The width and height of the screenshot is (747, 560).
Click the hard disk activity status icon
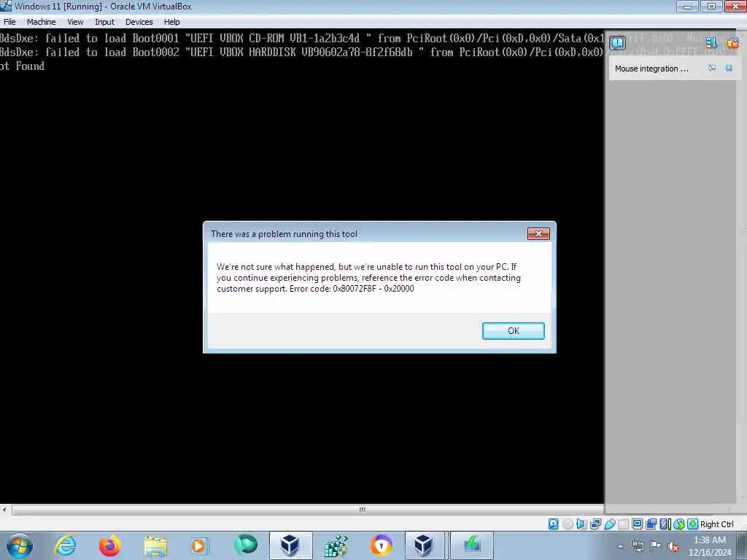pyautogui.click(x=553, y=524)
